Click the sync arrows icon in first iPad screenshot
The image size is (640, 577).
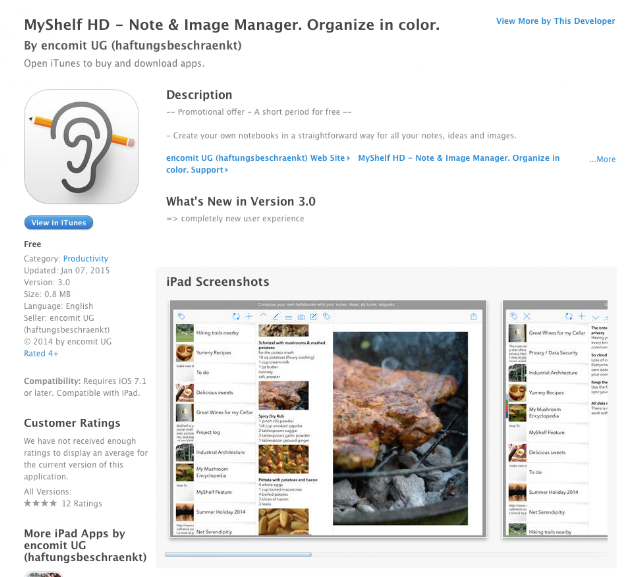[236, 316]
